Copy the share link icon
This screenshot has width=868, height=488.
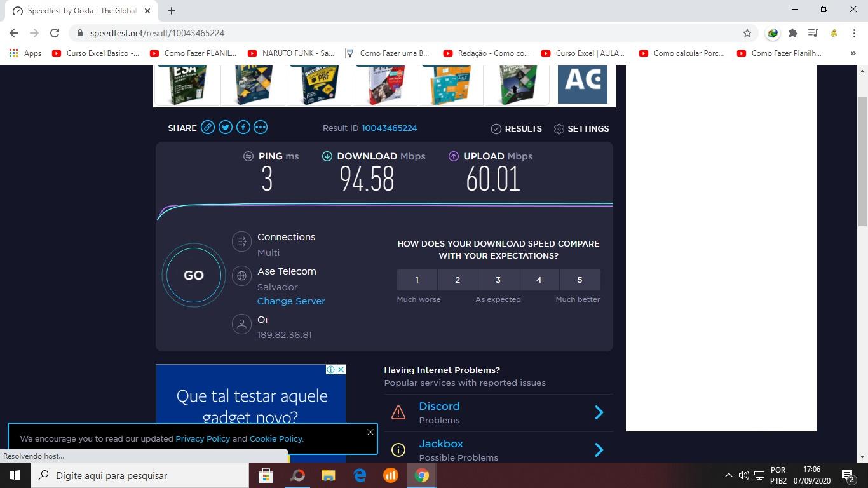point(208,127)
